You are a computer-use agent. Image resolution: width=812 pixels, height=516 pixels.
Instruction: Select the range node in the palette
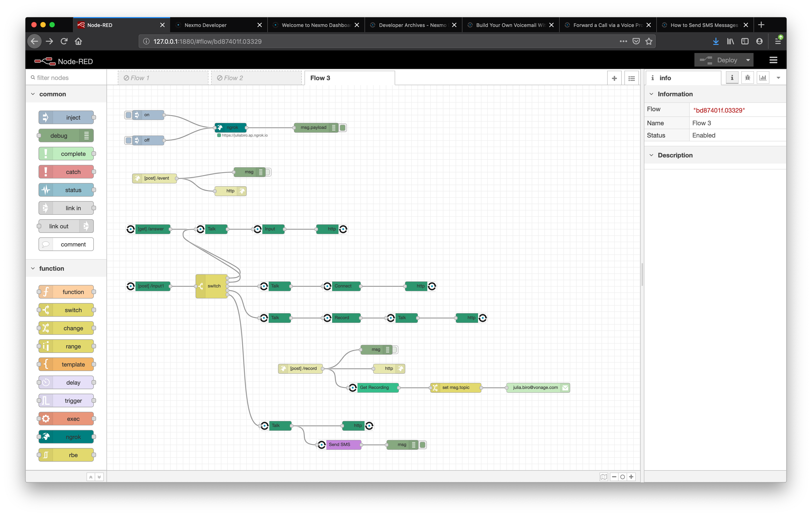point(66,346)
